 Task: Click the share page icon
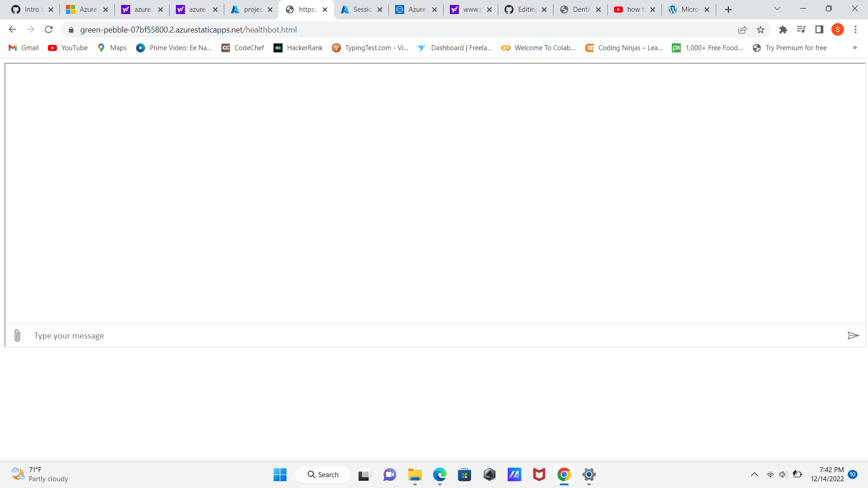pyautogui.click(x=742, y=30)
